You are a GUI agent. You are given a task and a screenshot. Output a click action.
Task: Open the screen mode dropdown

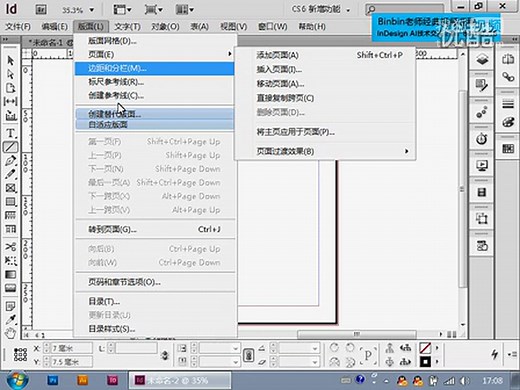click(153, 10)
